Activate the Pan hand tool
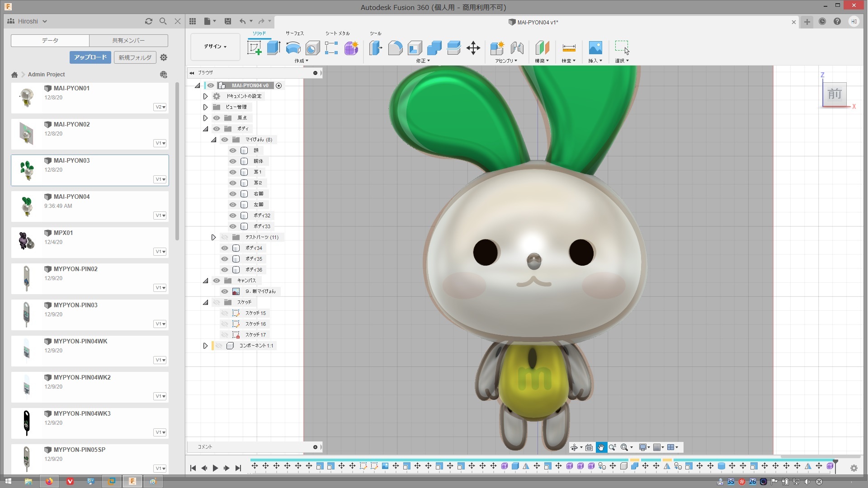Screen dimensions: 868x488 [601, 447]
